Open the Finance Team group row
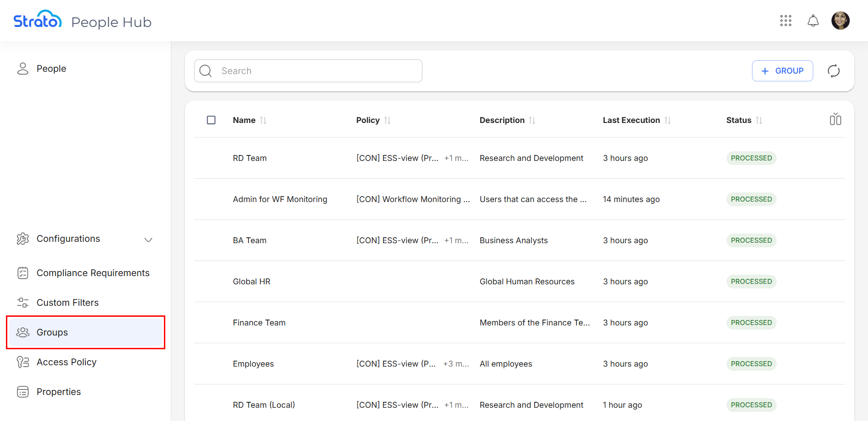868x421 pixels. click(x=259, y=323)
